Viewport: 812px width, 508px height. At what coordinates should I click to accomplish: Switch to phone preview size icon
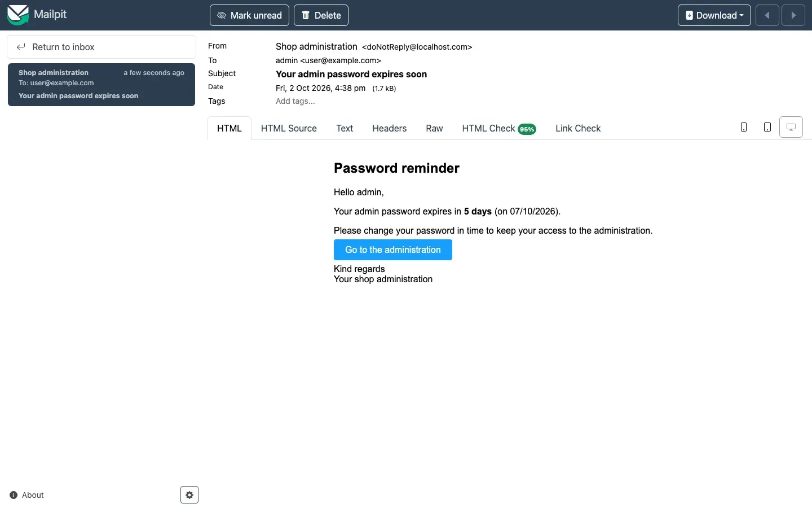[x=744, y=127]
